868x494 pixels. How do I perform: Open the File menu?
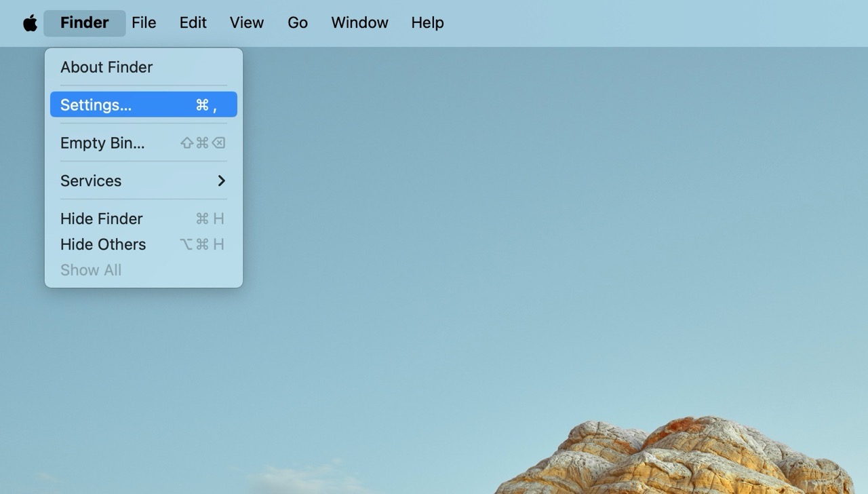pyautogui.click(x=144, y=23)
